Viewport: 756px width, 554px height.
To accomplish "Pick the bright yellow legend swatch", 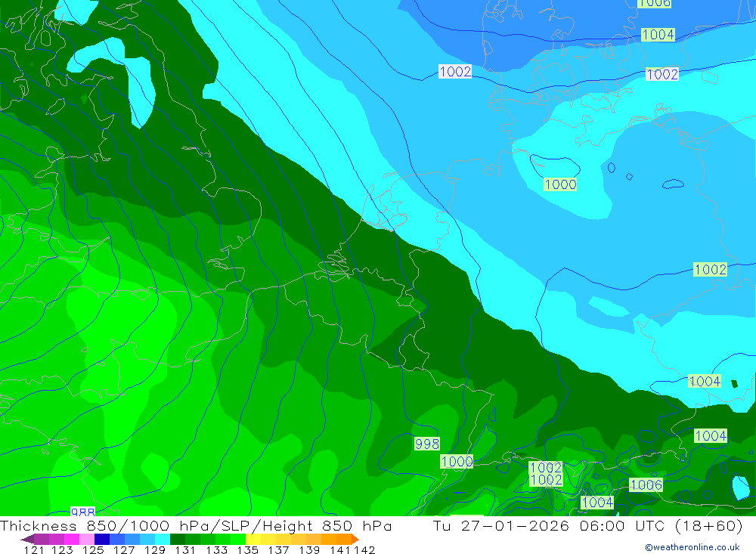I will coord(253,539).
